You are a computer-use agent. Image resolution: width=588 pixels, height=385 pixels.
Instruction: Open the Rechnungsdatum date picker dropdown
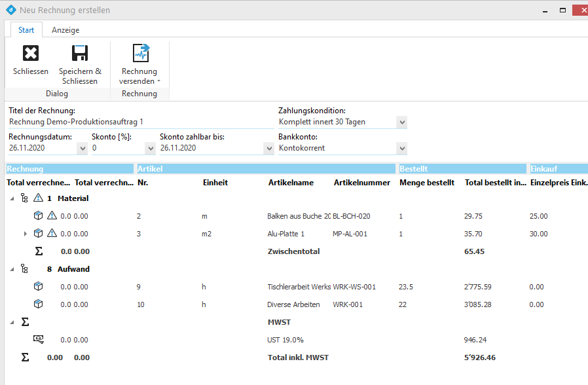point(82,149)
